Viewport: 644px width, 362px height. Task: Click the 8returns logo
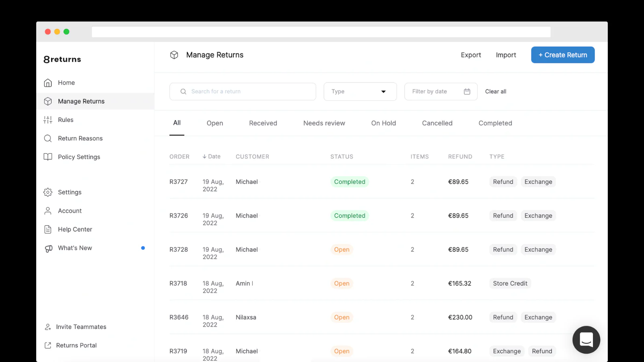coord(62,59)
